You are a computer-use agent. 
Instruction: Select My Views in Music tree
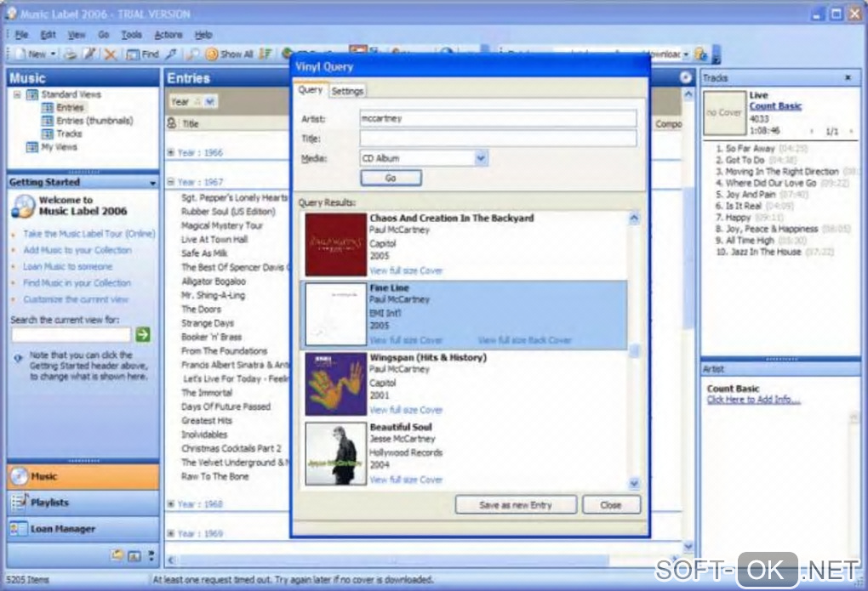click(x=60, y=147)
